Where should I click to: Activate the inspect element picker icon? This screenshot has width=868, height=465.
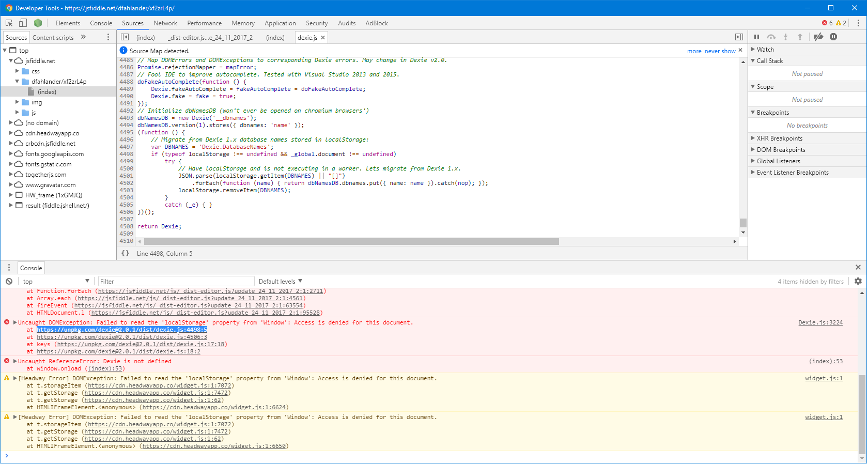click(x=9, y=23)
